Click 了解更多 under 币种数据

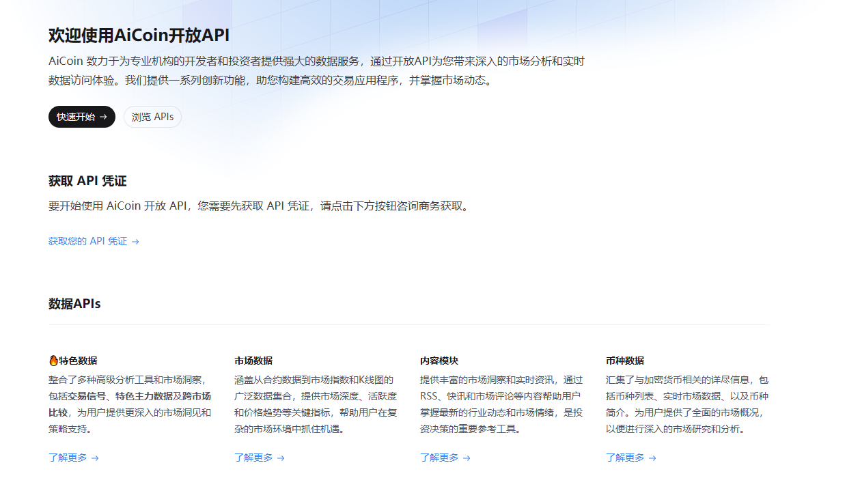coord(631,458)
